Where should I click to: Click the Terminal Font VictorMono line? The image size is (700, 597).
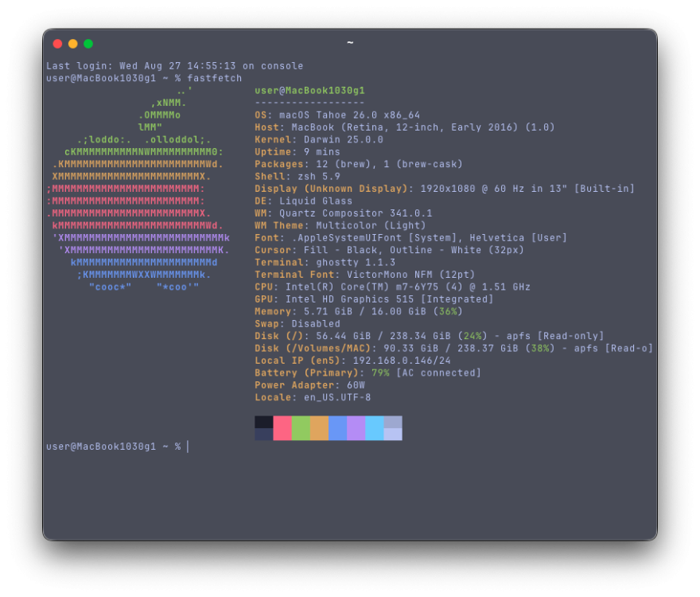365,275
